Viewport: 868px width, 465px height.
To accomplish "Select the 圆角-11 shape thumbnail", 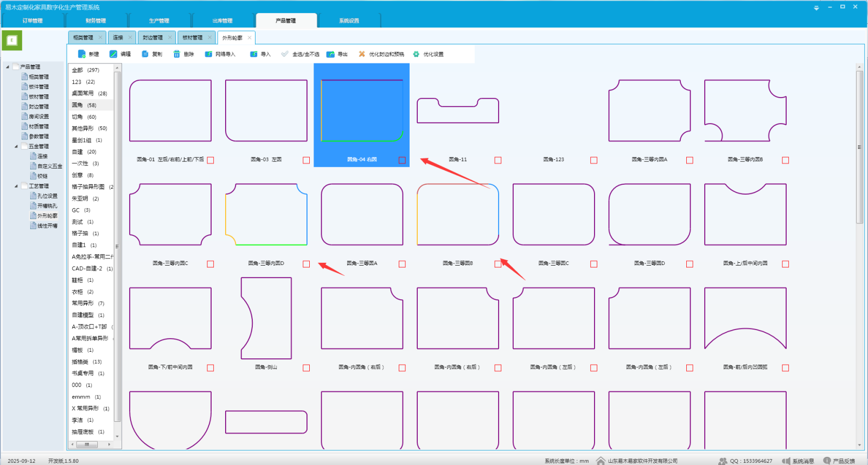I will click(457, 111).
